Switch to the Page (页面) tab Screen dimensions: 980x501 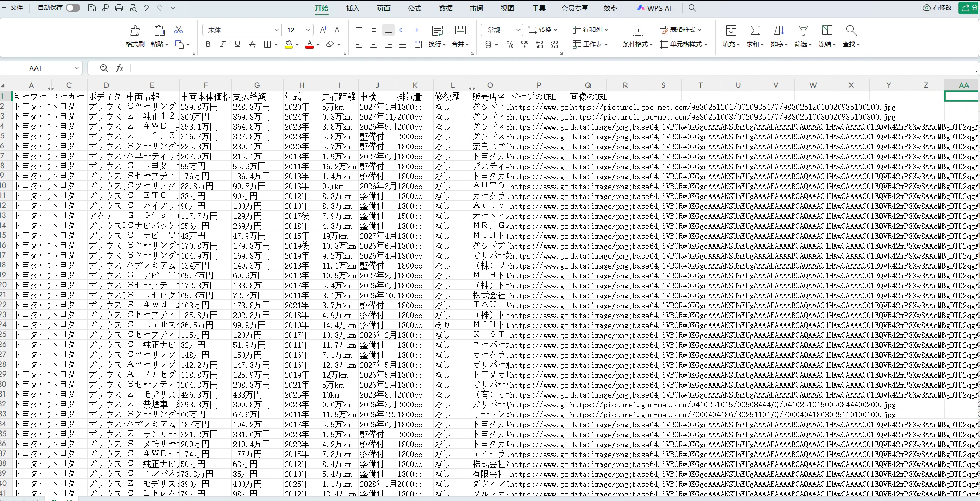[x=384, y=8]
